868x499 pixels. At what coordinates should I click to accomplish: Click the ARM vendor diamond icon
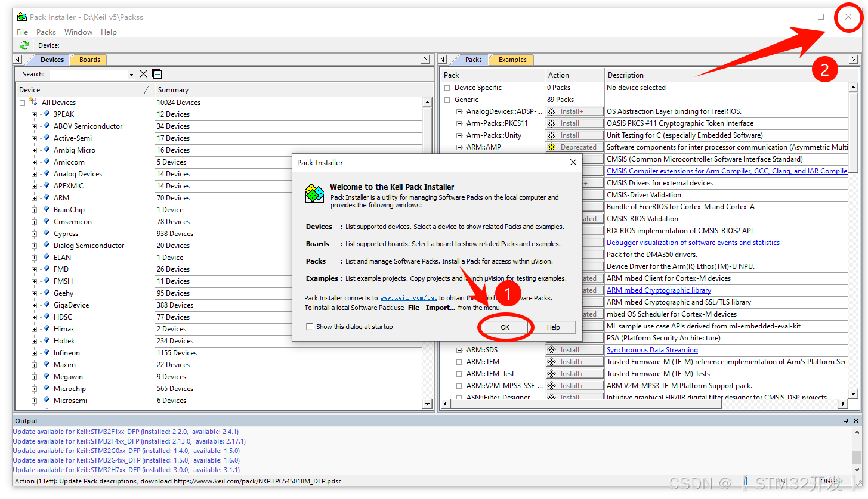coord(47,197)
